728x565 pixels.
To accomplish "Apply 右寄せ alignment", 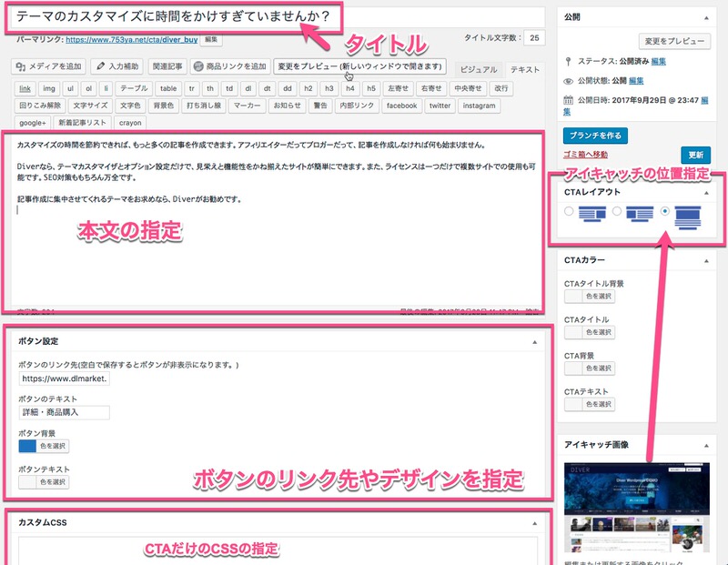I will point(431,88).
